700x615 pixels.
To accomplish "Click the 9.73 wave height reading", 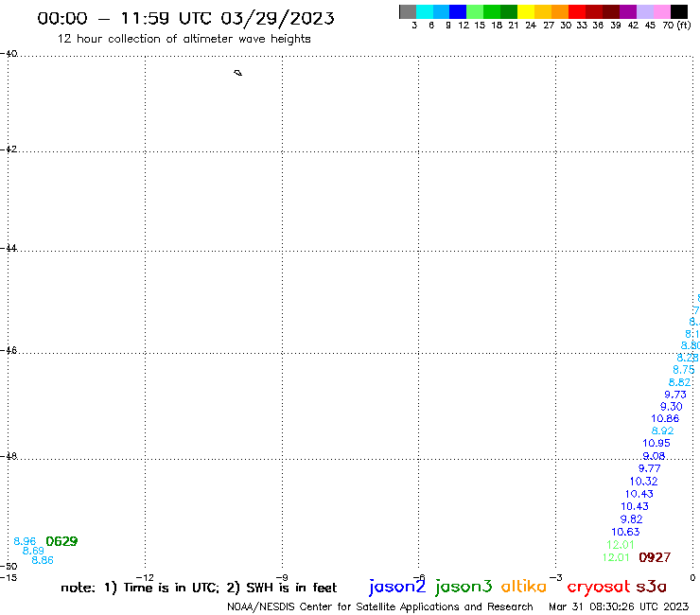I will [675, 395].
